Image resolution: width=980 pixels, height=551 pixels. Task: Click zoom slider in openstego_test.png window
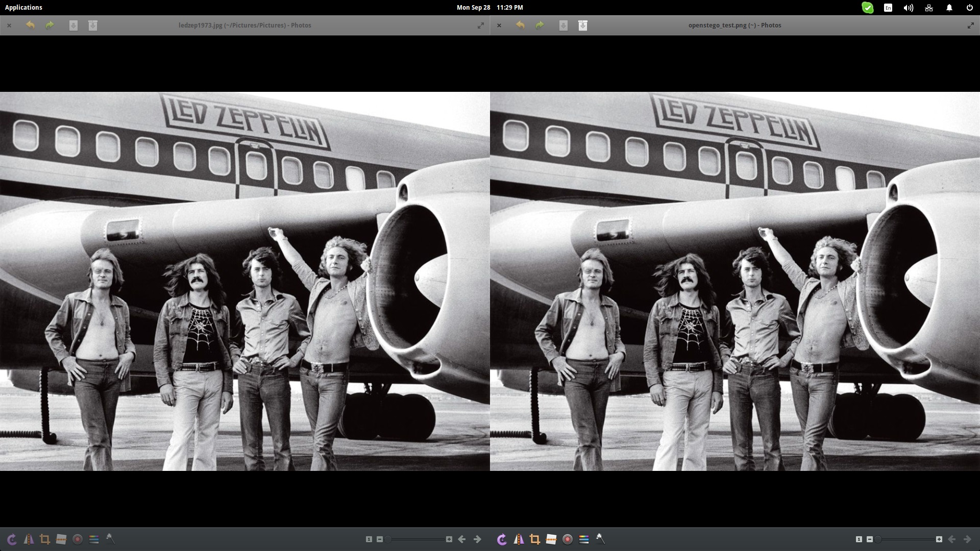[904, 539]
